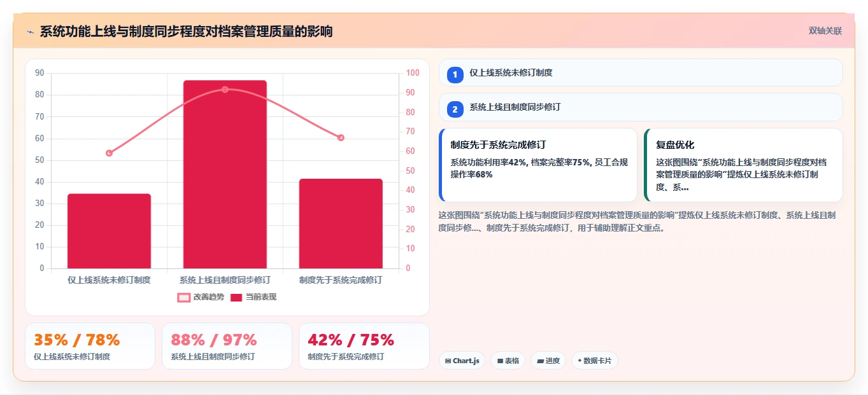
Task: Select the 进度 tag
Action: 548,361
